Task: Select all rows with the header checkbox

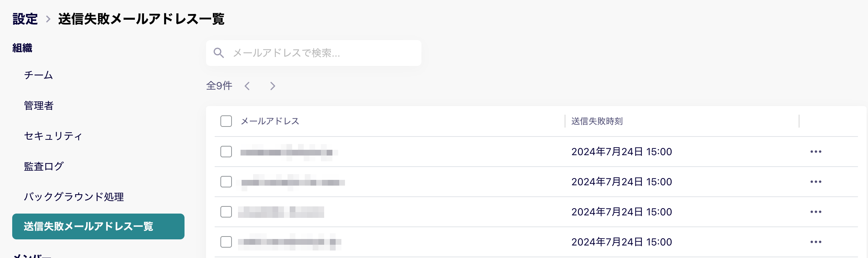Action: pyautogui.click(x=226, y=122)
